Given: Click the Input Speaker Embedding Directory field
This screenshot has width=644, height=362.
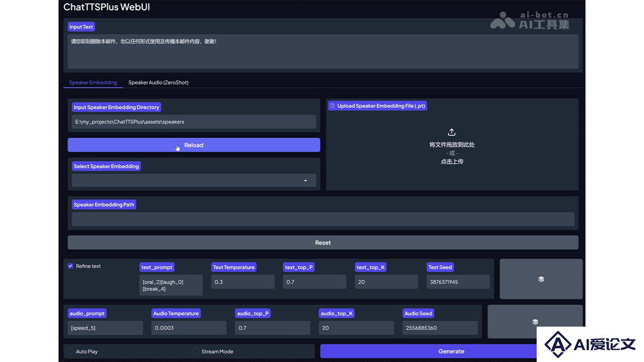Looking at the screenshot, I should click(x=194, y=122).
